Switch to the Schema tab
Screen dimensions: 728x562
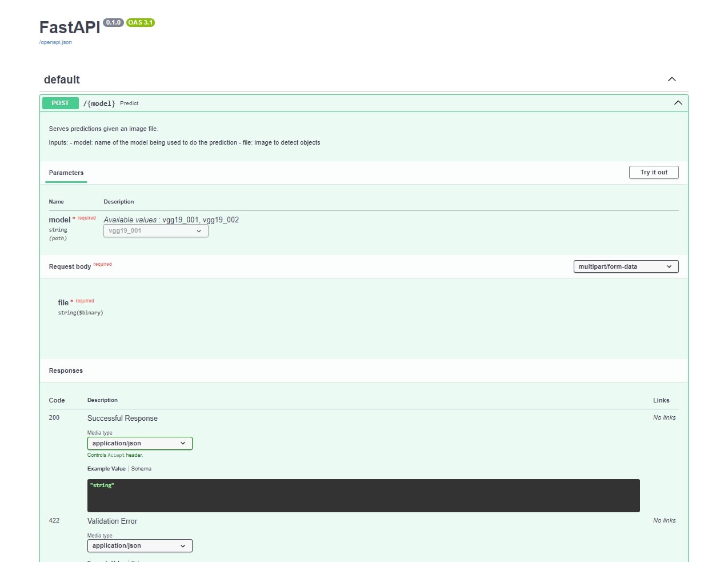point(141,469)
